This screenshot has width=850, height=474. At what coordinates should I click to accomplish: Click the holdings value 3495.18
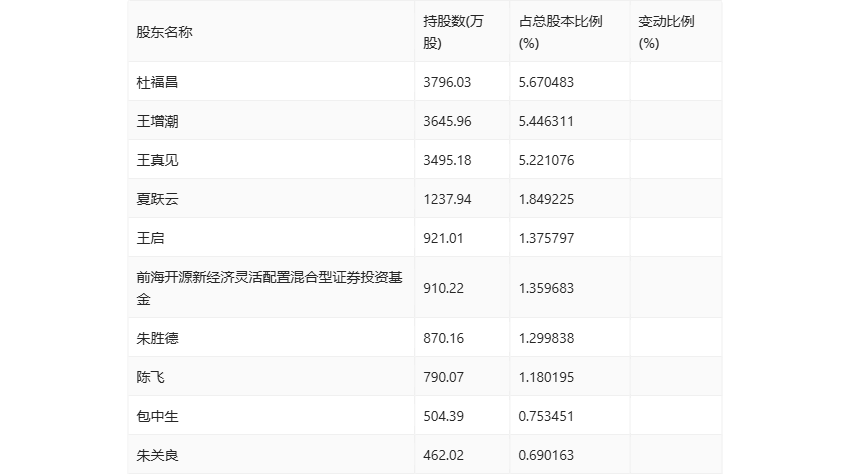[x=447, y=160]
